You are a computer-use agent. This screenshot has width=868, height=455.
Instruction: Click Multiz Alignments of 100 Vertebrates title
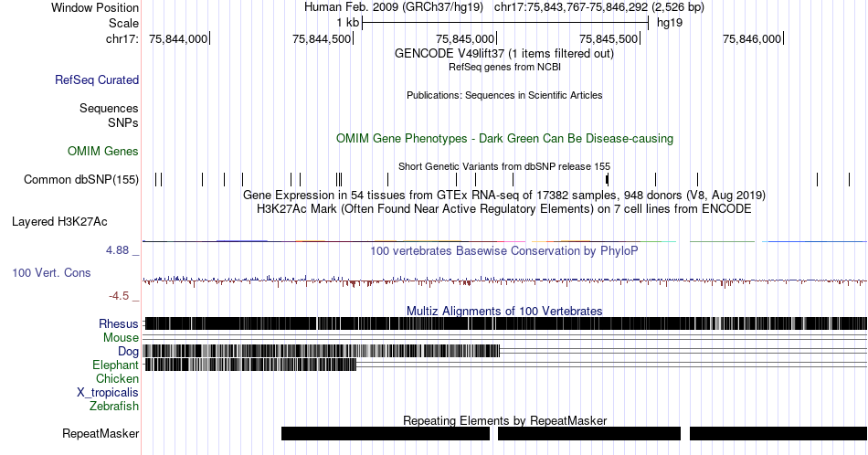click(504, 311)
